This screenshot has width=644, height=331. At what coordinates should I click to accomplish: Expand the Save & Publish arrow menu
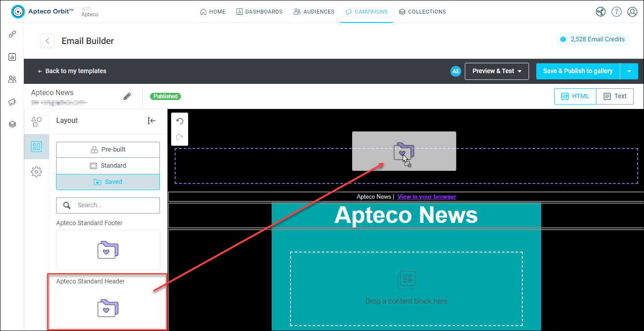tap(629, 71)
